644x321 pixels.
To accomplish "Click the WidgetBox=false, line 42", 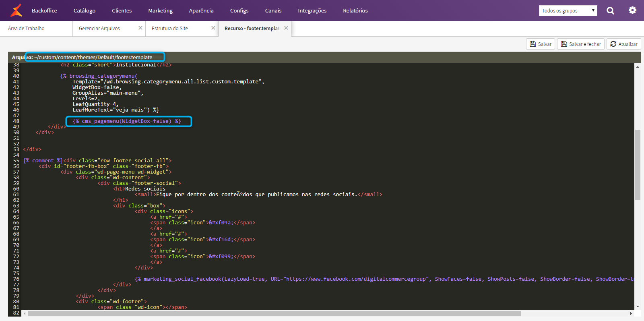I will (x=97, y=87).
